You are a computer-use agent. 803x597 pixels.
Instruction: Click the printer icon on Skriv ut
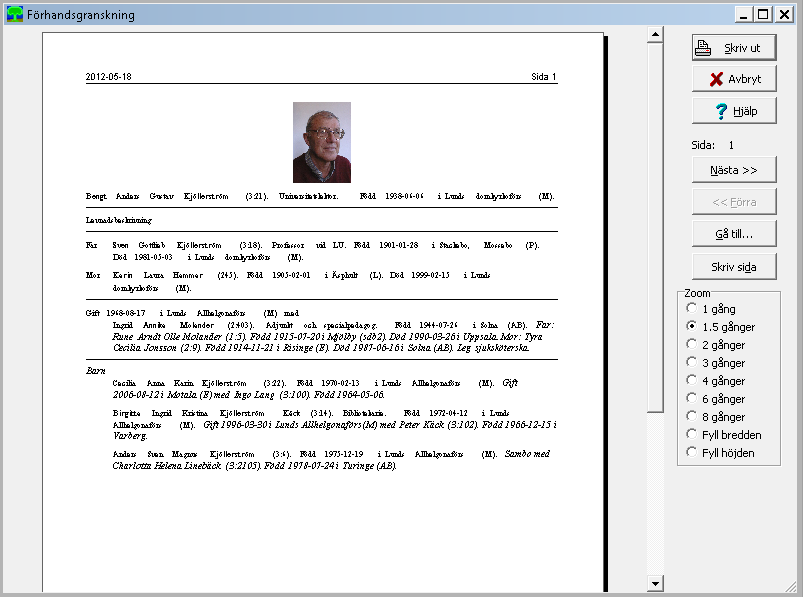703,48
